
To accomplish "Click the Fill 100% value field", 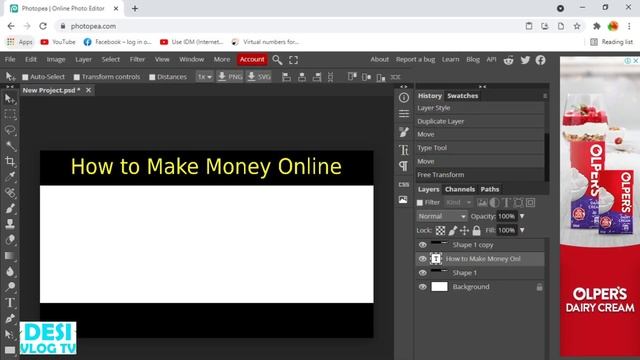I will click(507, 230).
